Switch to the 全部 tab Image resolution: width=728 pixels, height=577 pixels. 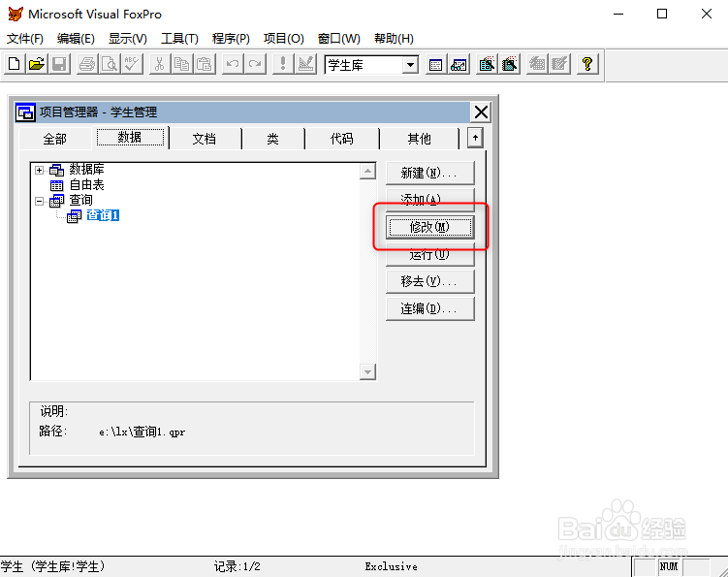[55, 139]
